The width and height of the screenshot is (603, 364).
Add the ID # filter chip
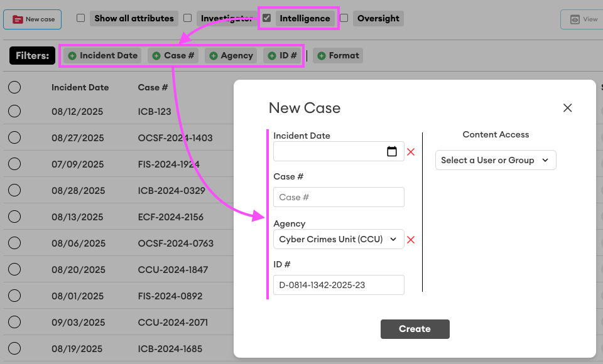pos(282,55)
